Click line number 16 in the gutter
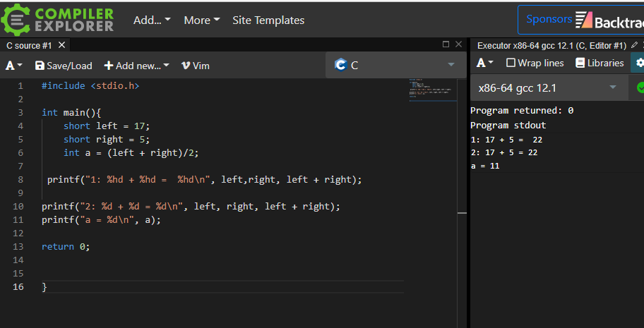The width and height of the screenshot is (644, 328). click(18, 286)
